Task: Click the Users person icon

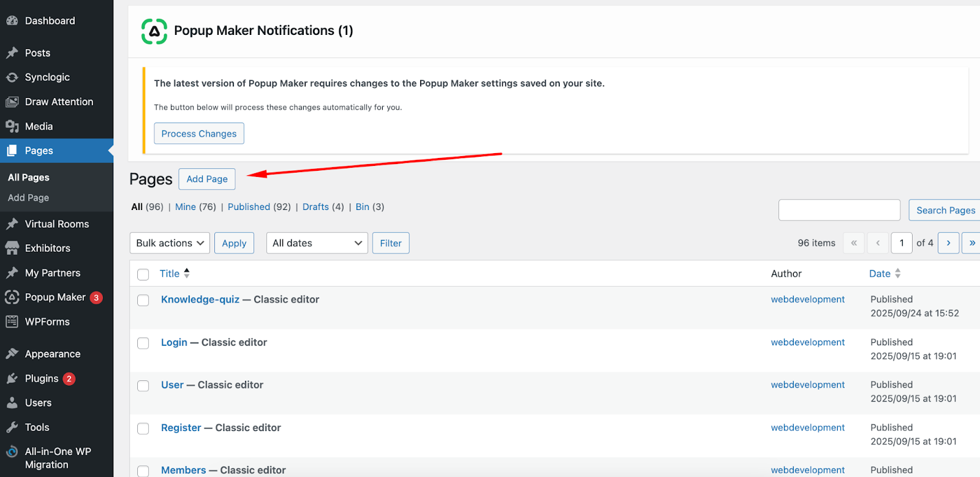Action: [12, 403]
